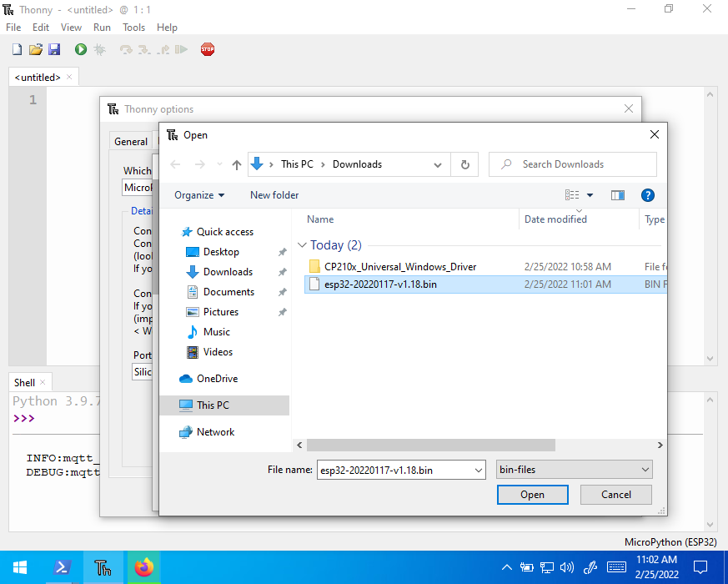Click the Resume icon in Thonny toolbar
728x584 pixels.
point(181,49)
